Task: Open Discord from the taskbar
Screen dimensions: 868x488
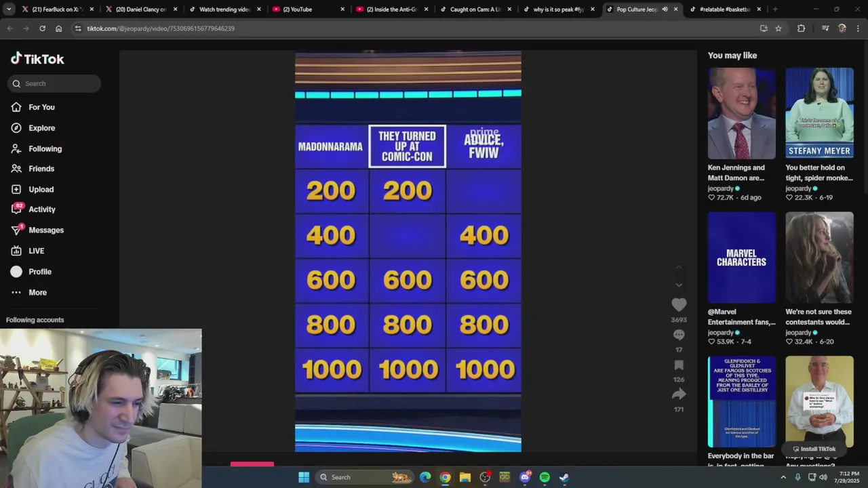Action: tap(525, 477)
